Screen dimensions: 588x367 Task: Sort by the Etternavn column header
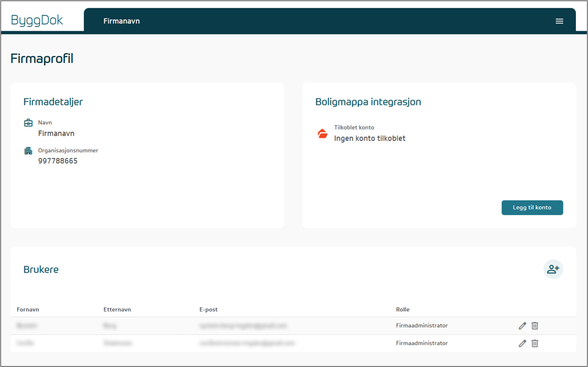(117, 309)
